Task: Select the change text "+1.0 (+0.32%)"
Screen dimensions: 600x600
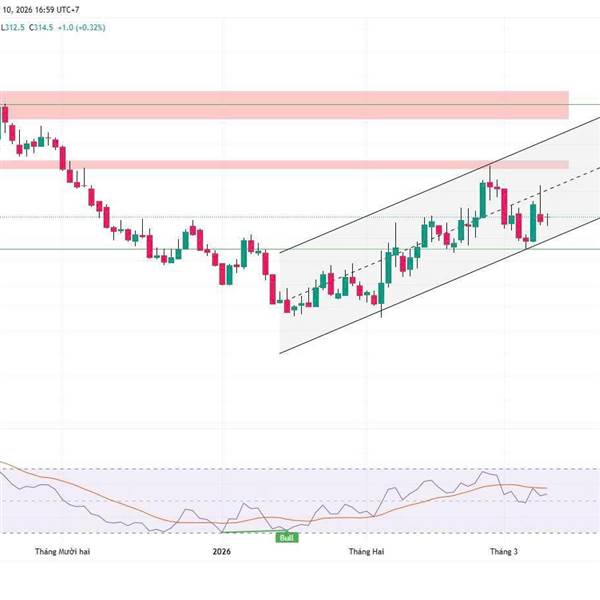Action: [x=82, y=28]
